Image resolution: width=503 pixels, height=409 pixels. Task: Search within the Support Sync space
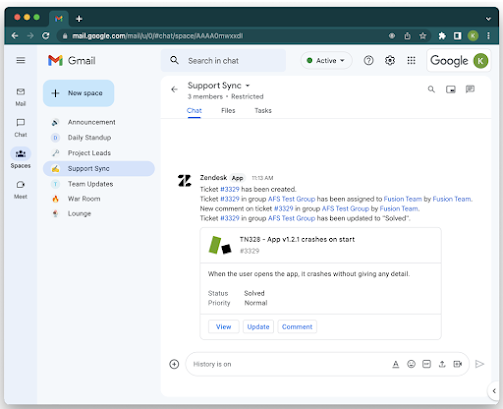(x=431, y=89)
